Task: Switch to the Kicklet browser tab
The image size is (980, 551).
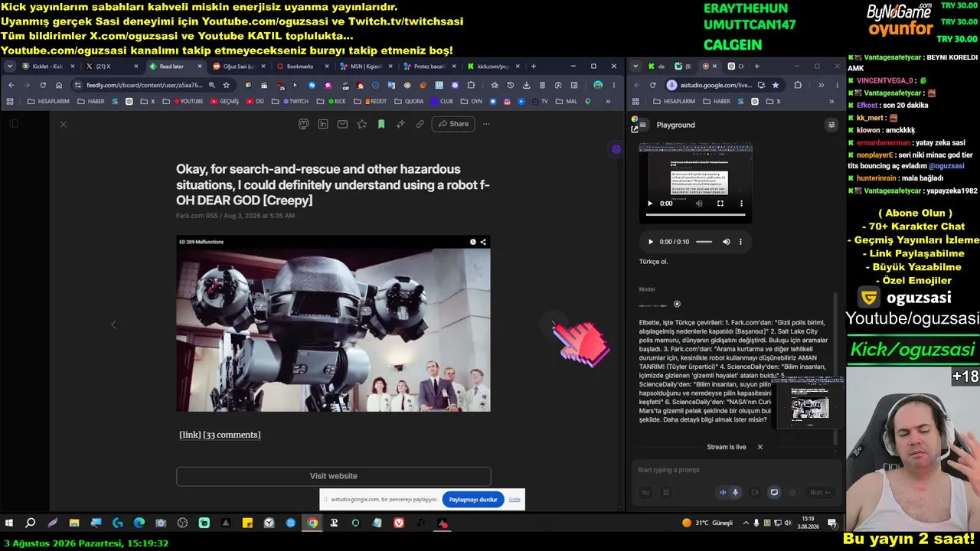Action: click(48, 67)
